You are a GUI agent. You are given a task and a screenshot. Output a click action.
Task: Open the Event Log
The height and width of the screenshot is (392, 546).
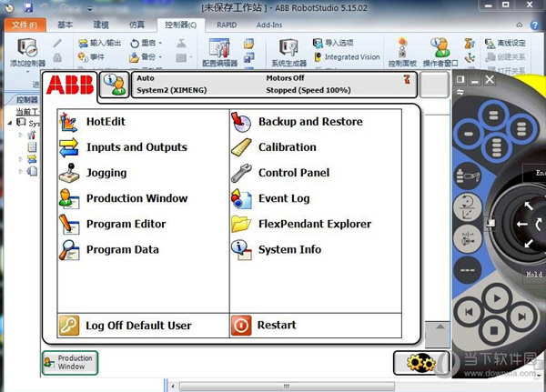coord(270,198)
